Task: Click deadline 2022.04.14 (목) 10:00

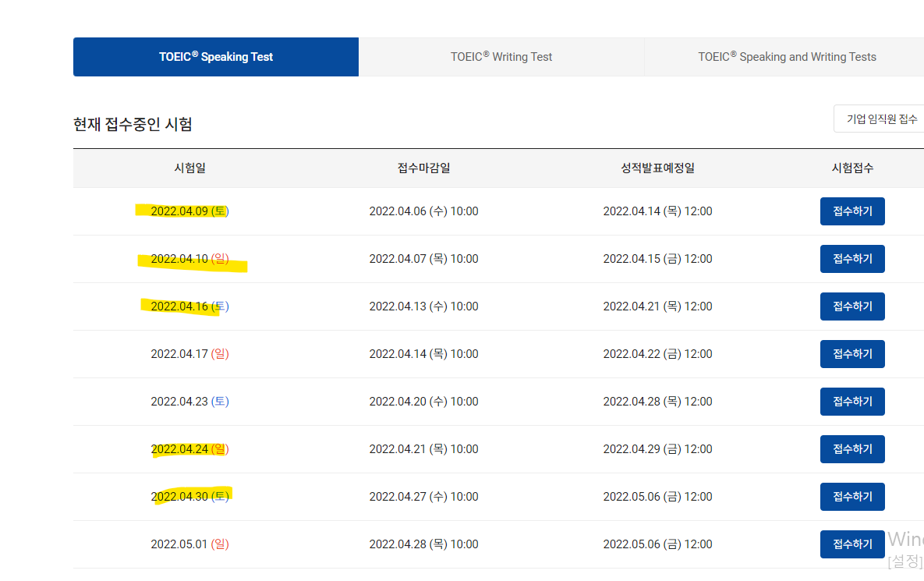Action: (423, 354)
